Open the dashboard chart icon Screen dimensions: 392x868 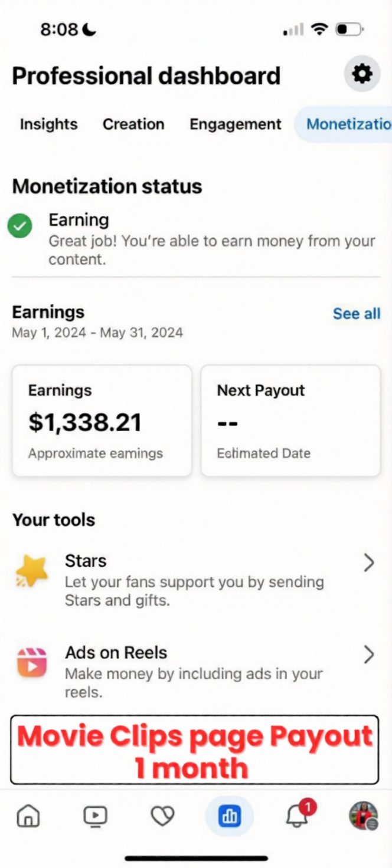pyautogui.click(x=229, y=816)
